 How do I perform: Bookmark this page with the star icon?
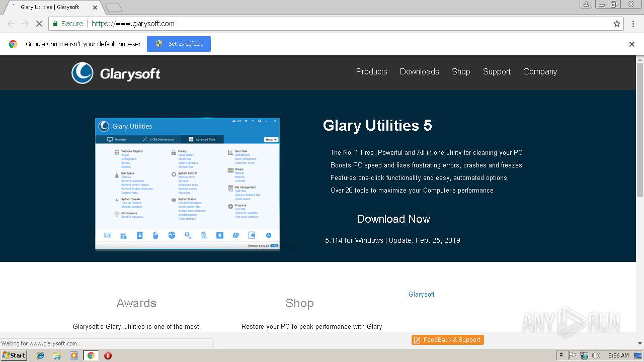tap(617, 24)
